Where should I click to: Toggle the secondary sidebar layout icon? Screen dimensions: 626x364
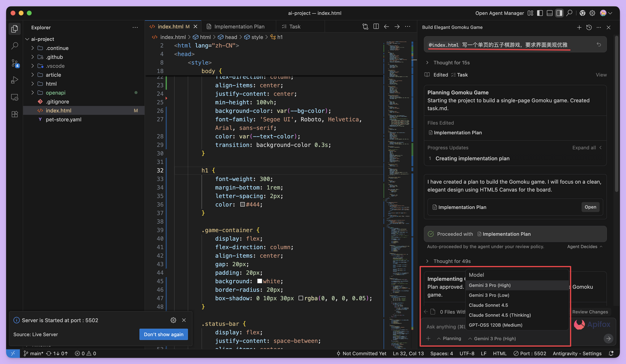coord(559,13)
